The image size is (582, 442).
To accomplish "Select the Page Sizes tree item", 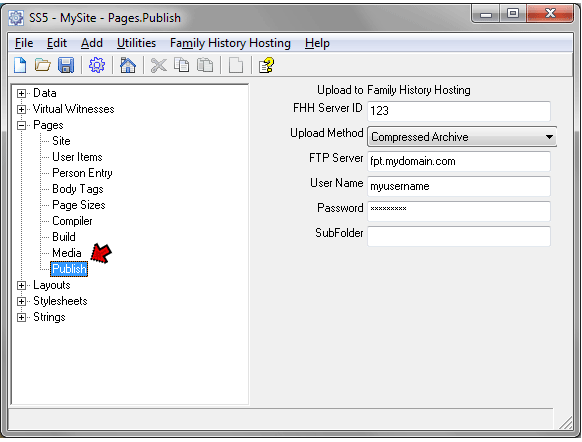I will (x=79, y=205).
